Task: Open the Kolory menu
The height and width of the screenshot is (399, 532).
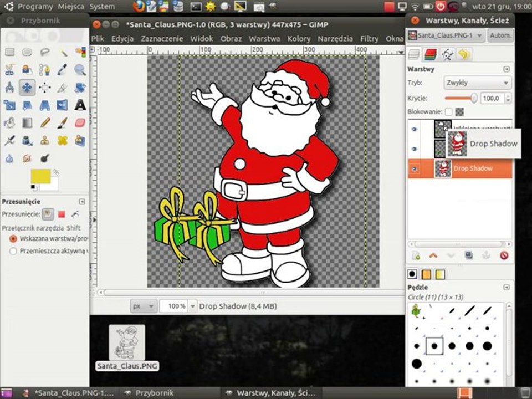Action: [299, 39]
